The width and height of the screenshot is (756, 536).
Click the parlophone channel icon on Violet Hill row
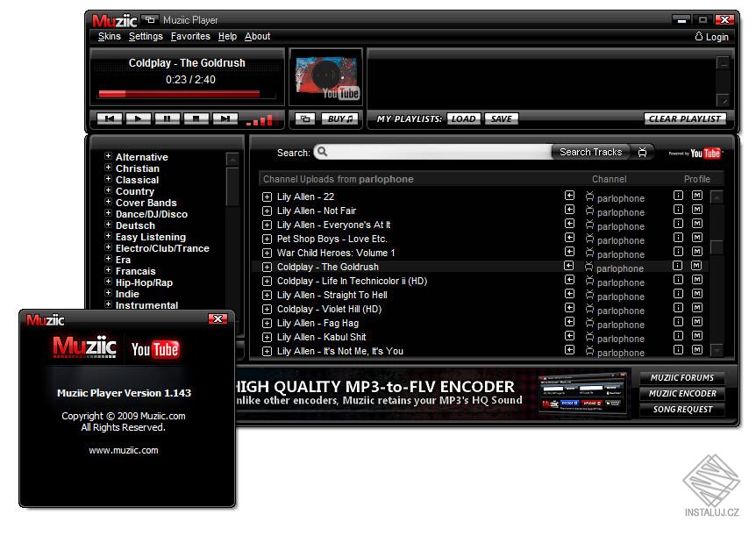point(589,308)
